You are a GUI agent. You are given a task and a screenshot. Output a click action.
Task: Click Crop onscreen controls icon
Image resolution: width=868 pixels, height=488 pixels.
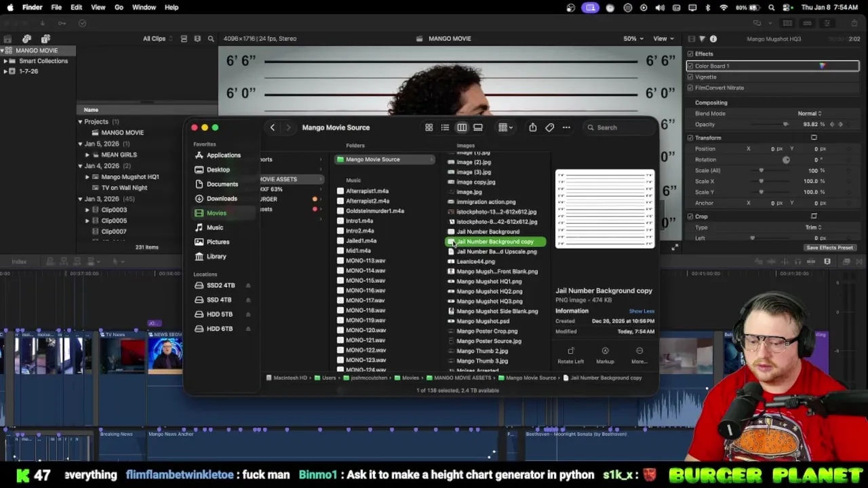tap(814, 216)
